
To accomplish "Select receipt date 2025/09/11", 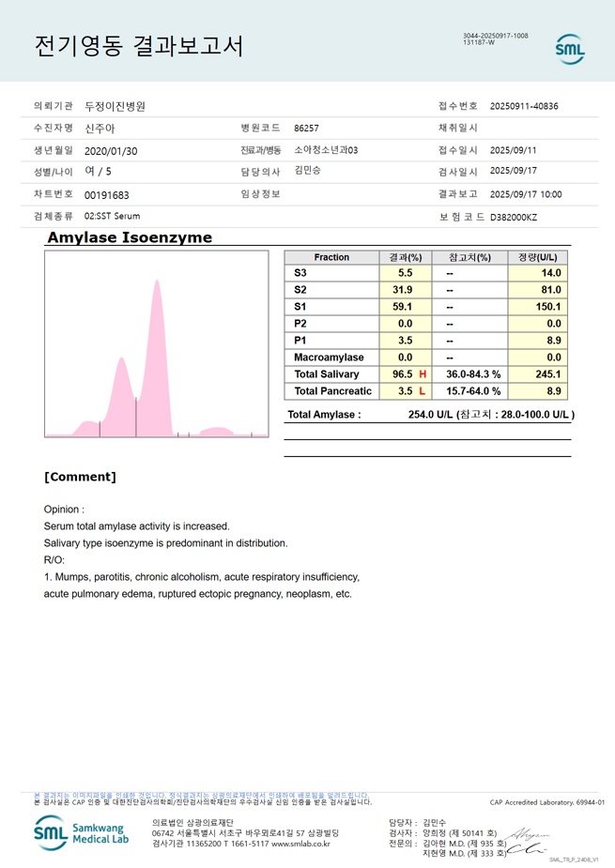I will 513,150.
